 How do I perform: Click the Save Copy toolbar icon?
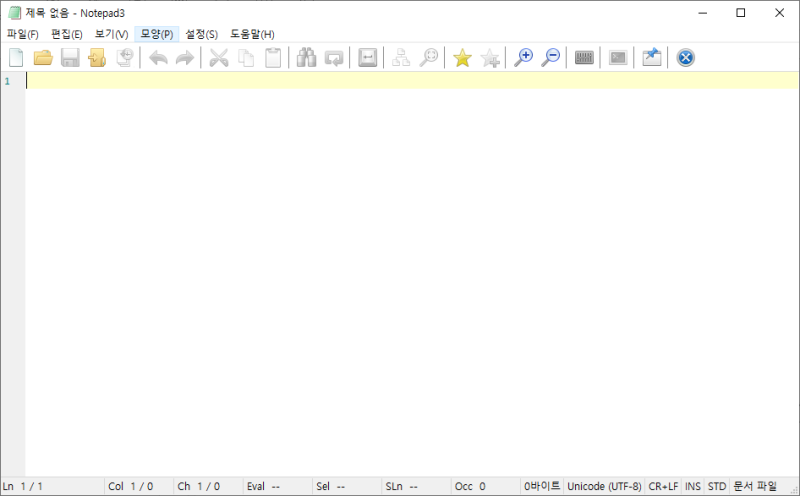(124, 58)
